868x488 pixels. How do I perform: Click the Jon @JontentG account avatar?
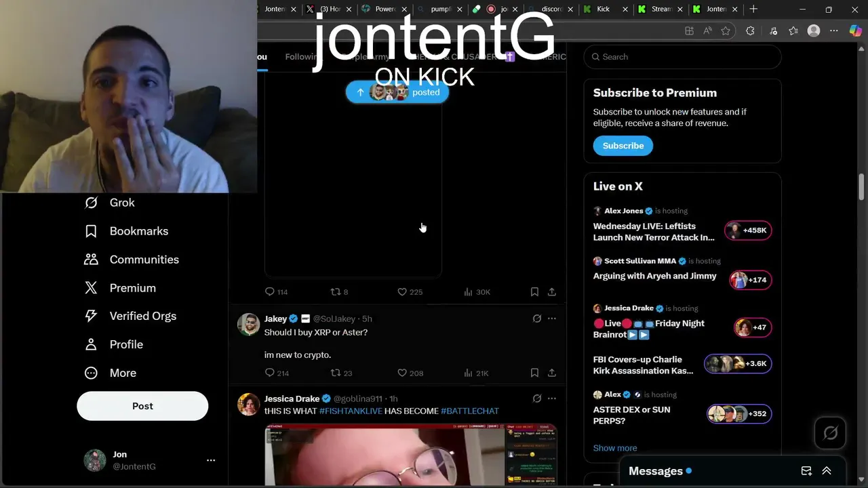coord(95,460)
